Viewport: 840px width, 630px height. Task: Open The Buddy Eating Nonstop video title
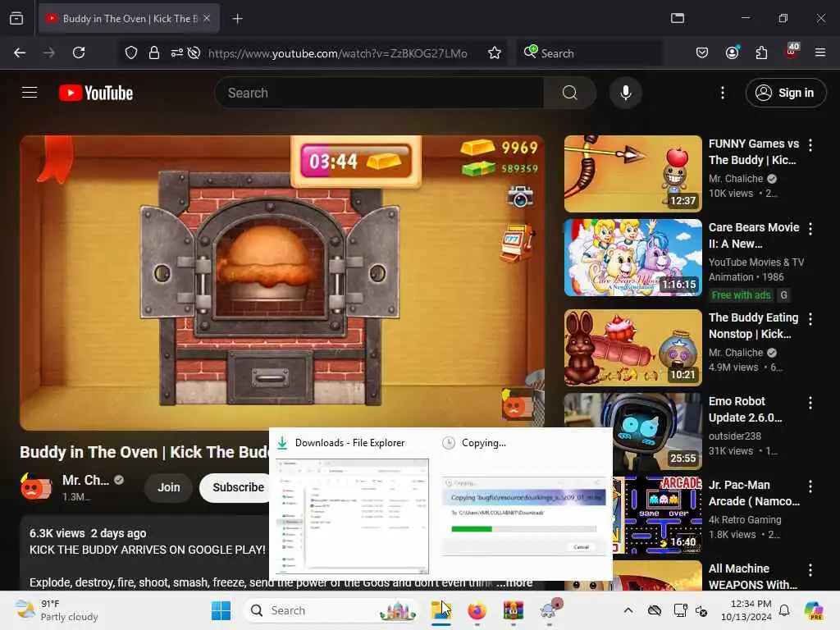(x=753, y=326)
